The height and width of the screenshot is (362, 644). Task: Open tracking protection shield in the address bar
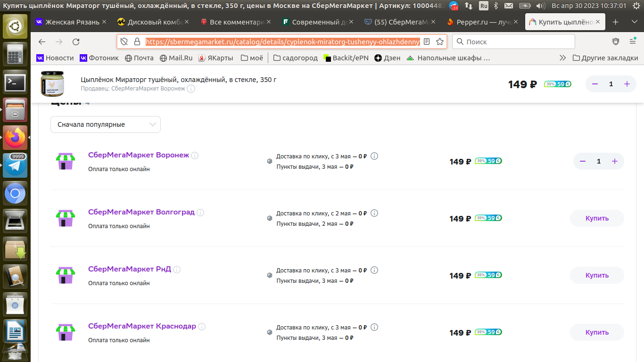click(x=124, y=41)
